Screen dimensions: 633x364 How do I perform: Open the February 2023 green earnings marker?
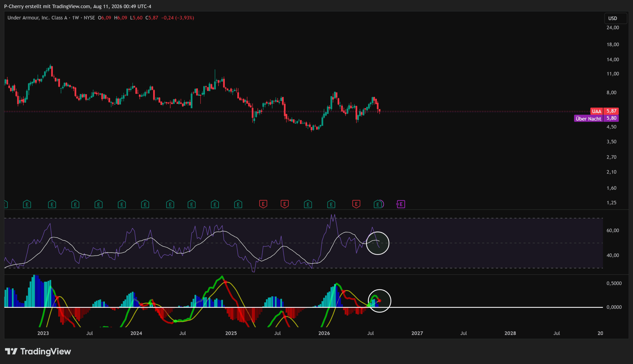tap(52, 204)
